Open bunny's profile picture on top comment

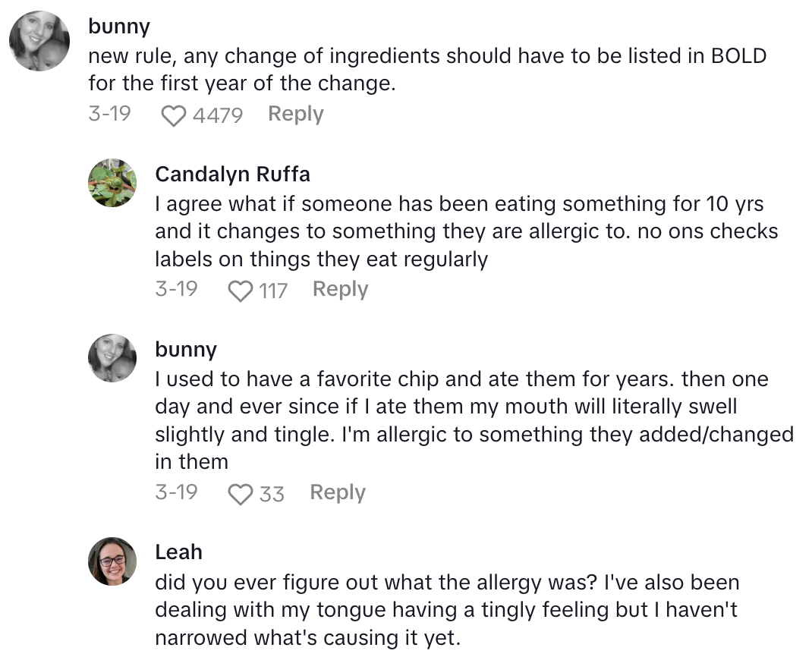click(x=39, y=42)
